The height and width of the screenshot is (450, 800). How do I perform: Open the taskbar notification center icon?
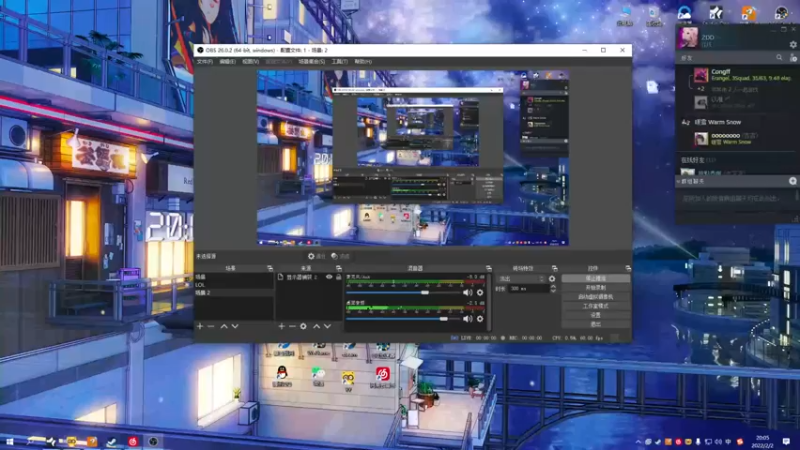[786, 442]
